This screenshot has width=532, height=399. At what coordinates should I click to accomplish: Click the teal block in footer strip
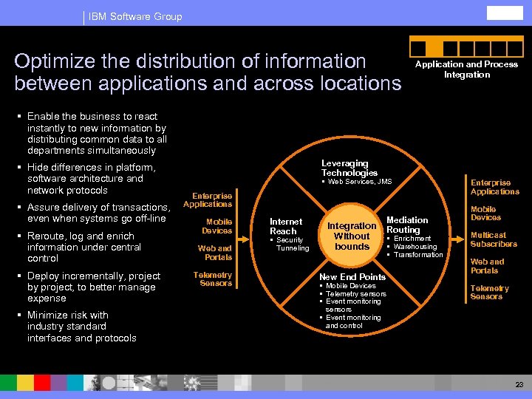pos(75,383)
